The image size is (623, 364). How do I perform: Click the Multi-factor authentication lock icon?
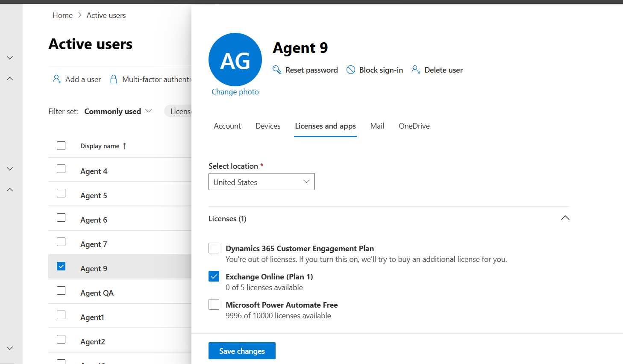pos(114,79)
